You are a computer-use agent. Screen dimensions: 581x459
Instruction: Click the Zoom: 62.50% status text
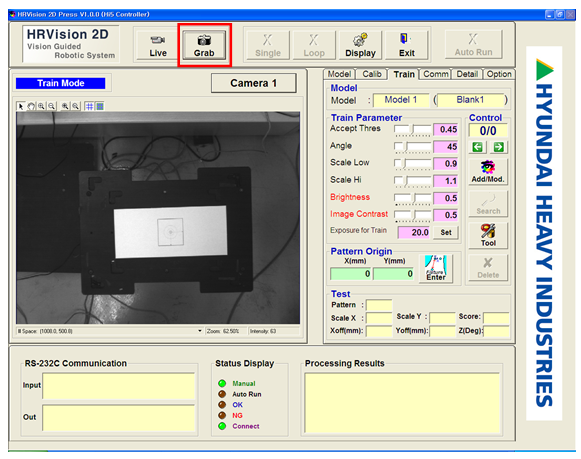tap(223, 331)
